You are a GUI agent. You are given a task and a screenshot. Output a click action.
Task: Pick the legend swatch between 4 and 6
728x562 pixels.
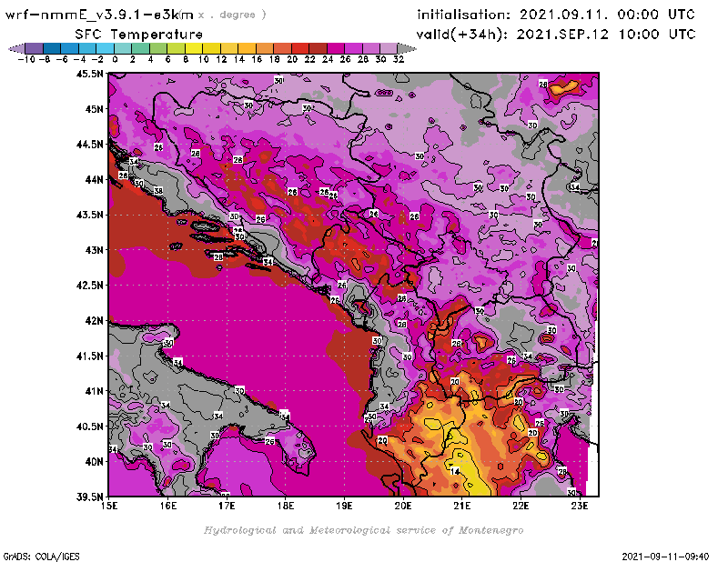pyautogui.click(x=157, y=48)
